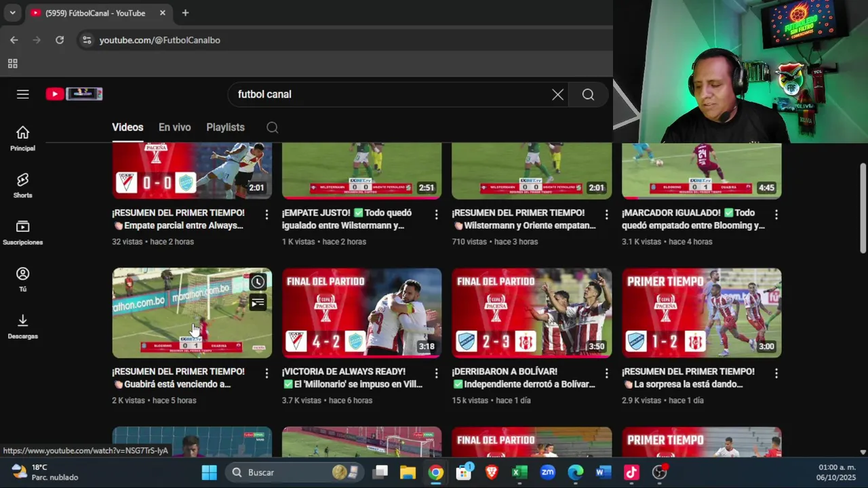Open the site info icon in the address bar
The height and width of the screenshot is (488, 868).
87,40
